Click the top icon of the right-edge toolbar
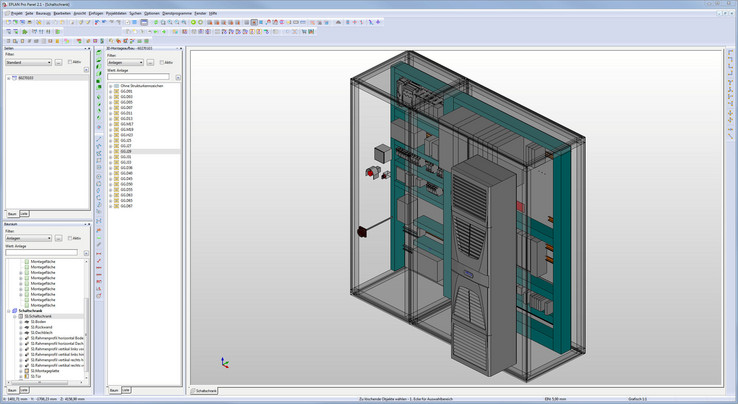Screen dimensions: 738x404 730,51
